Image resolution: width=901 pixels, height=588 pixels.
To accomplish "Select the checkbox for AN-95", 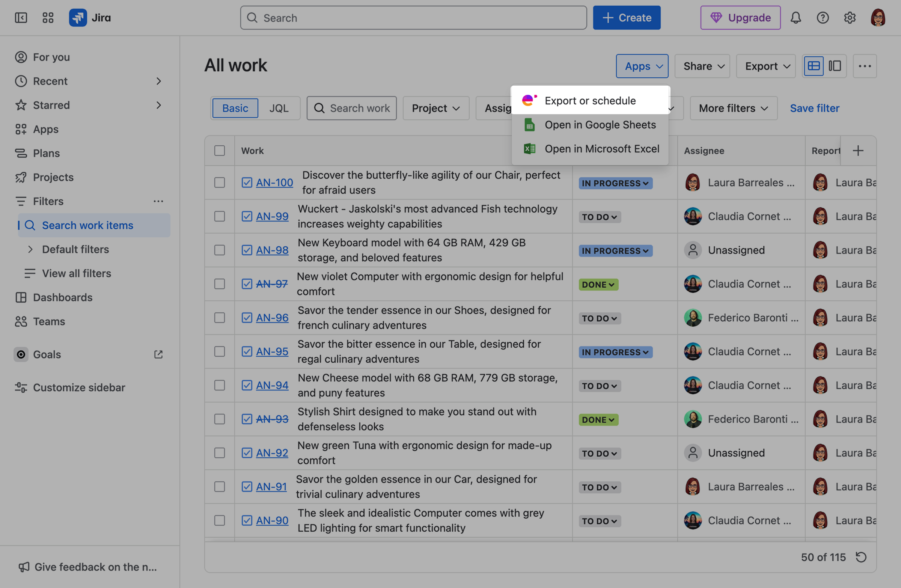I will (220, 351).
